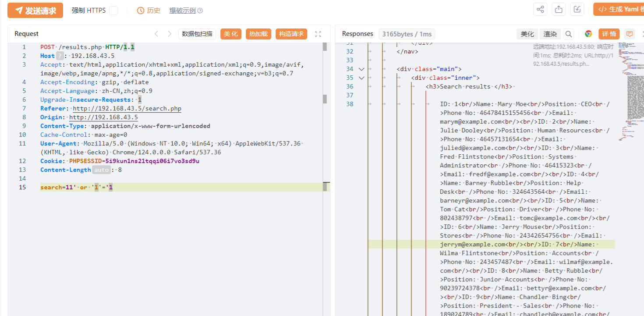Click the clock icon beside 历史
644x316 pixels.
(x=141, y=11)
